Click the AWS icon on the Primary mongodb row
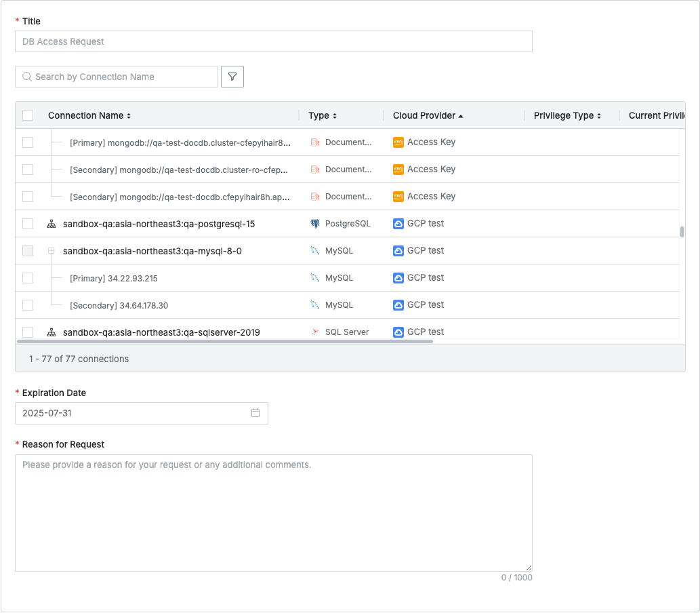Image resolution: width=700 pixels, height=613 pixels. pos(398,142)
